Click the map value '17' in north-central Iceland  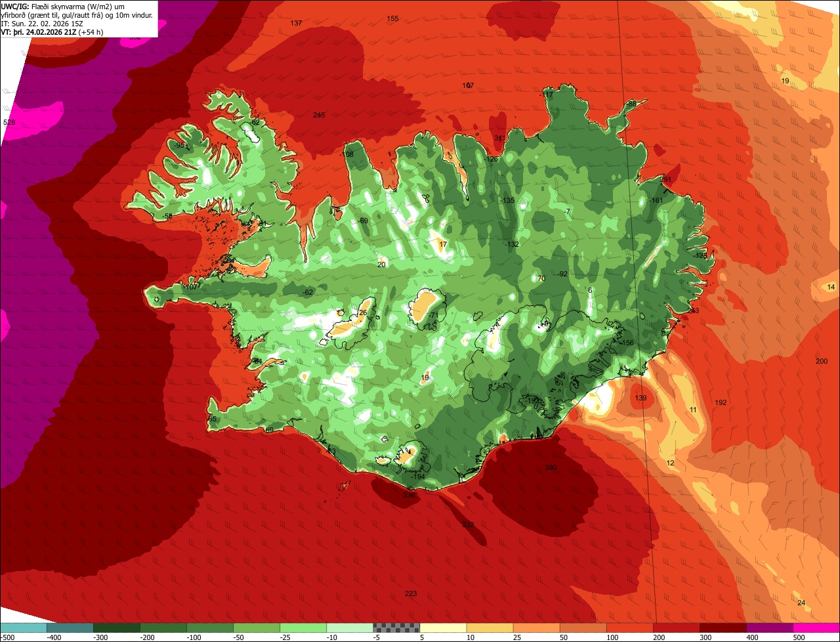coord(443,244)
